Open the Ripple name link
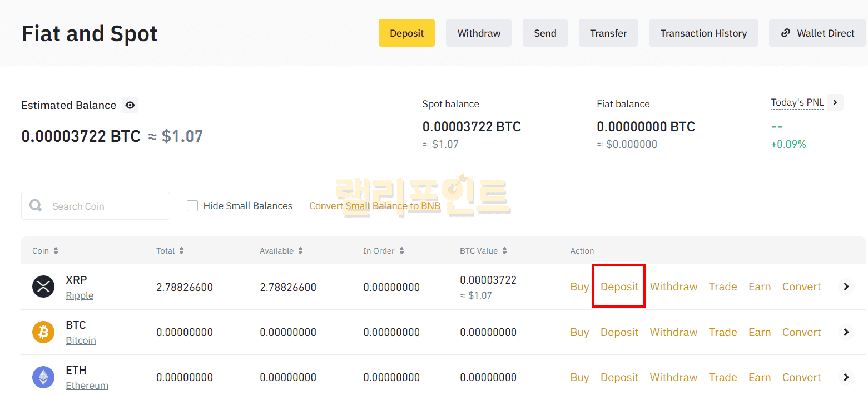This screenshot has width=868, height=395. (x=80, y=295)
